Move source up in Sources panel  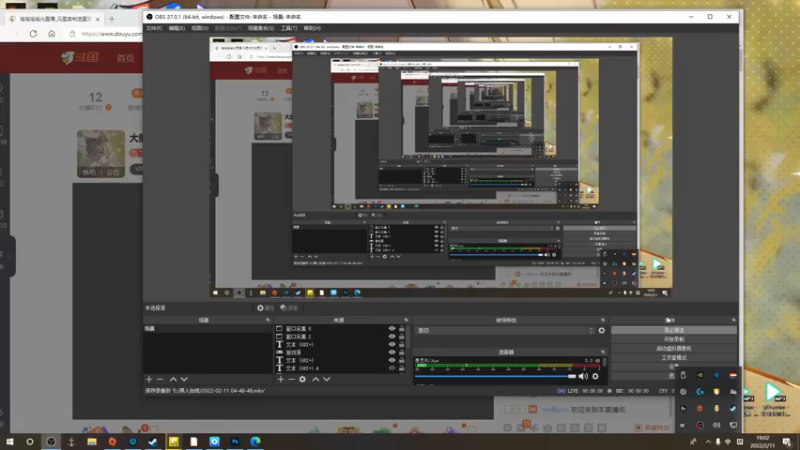(315, 379)
